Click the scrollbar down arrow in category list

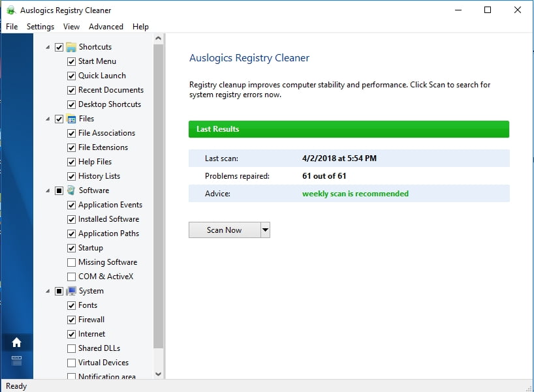pyautogui.click(x=158, y=373)
